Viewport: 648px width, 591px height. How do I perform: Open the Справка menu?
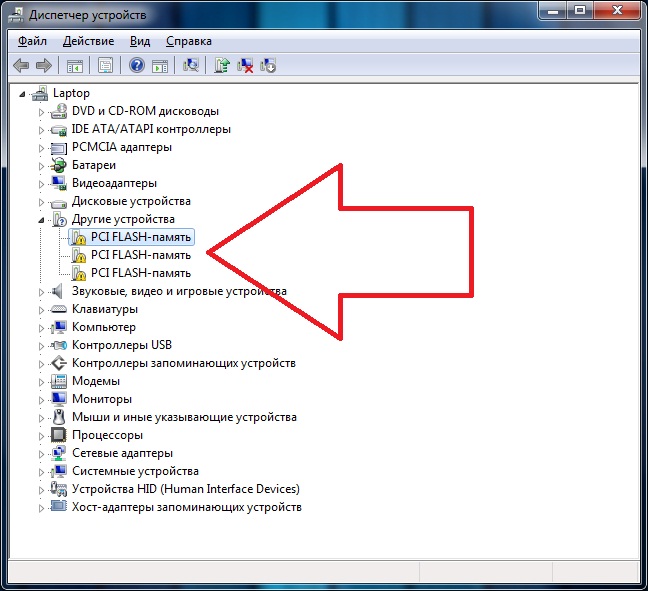click(188, 41)
